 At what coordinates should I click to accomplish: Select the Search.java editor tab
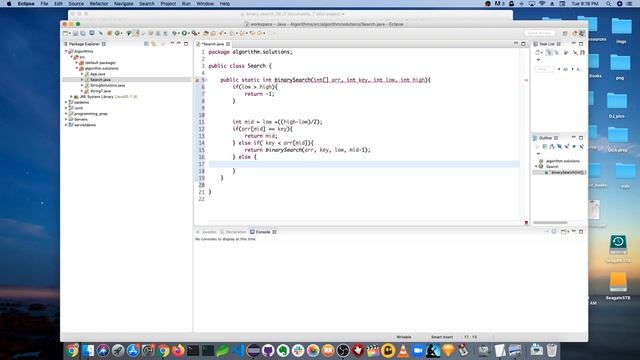[213, 44]
